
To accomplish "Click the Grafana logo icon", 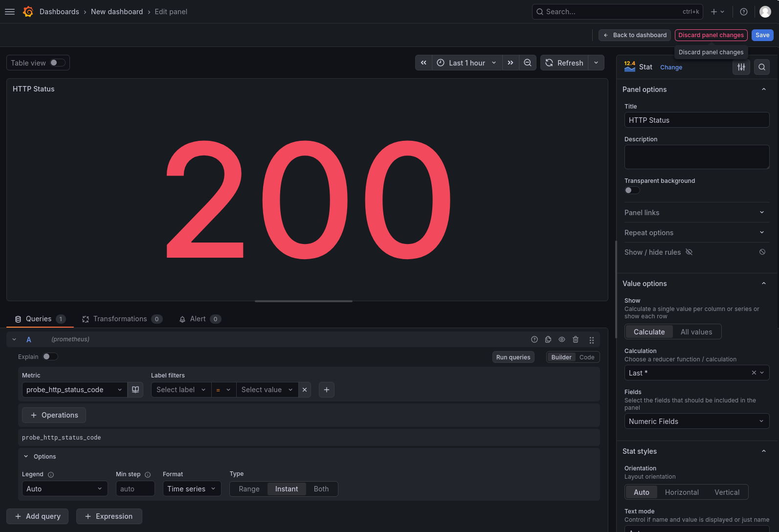I will 28,12.
